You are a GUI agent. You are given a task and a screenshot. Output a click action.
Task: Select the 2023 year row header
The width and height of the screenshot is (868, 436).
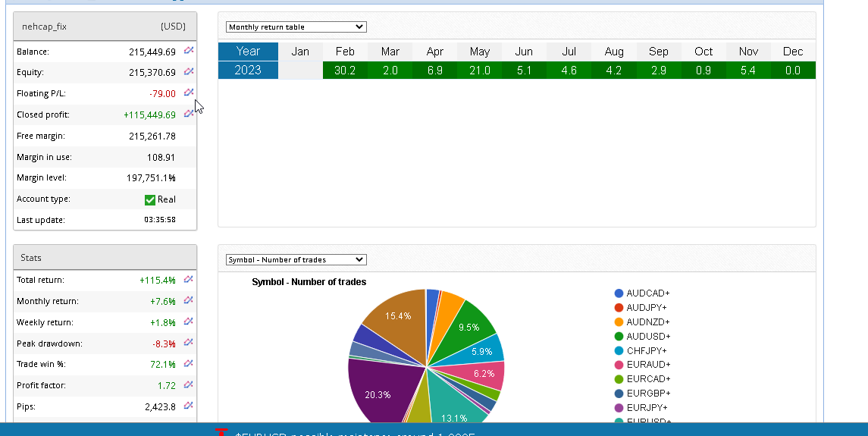248,71
